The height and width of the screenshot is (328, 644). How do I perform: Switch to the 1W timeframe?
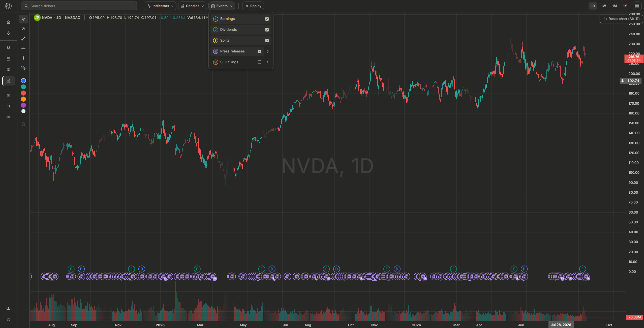tap(603, 6)
